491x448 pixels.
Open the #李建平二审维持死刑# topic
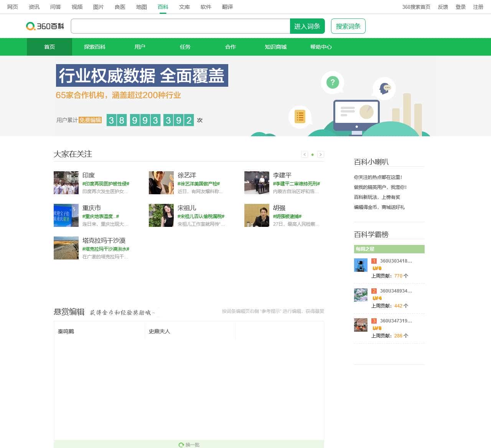pos(297,184)
